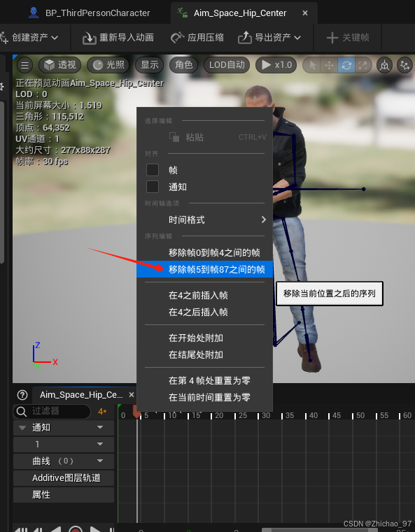This screenshot has height=532, width=415.
Task: Click frame 20 on timeline ruler
Action: 219,415
